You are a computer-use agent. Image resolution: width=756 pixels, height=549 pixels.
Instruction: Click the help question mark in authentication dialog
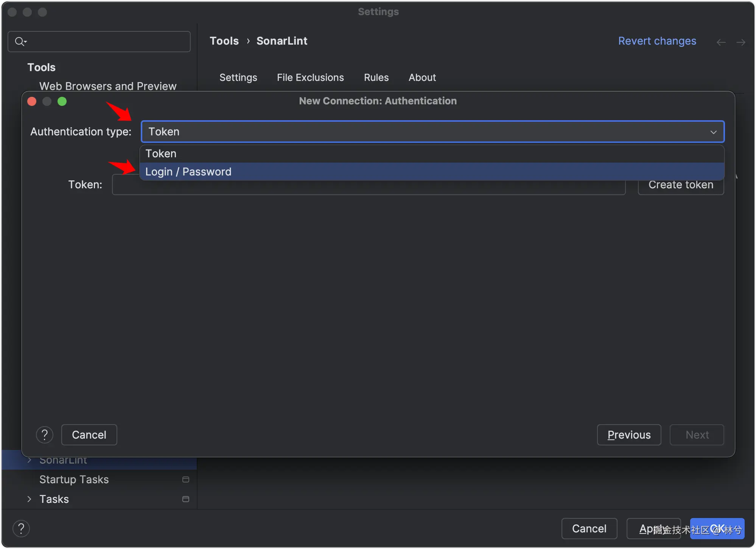click(45, 435)
